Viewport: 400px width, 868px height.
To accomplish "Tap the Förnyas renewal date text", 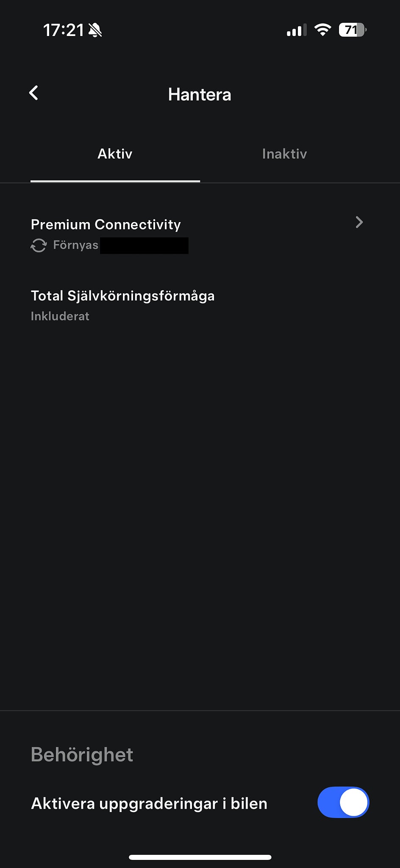I will click(75, 245).
